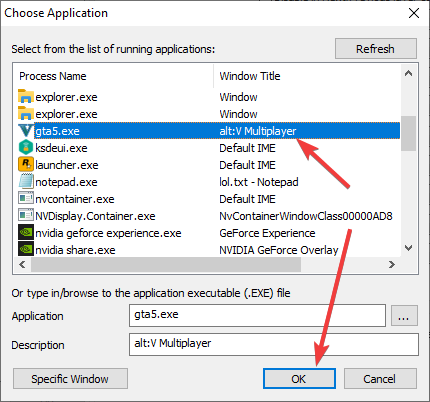Click the list scroll down arrow
The image size is (430, 402).
point(408,248)
